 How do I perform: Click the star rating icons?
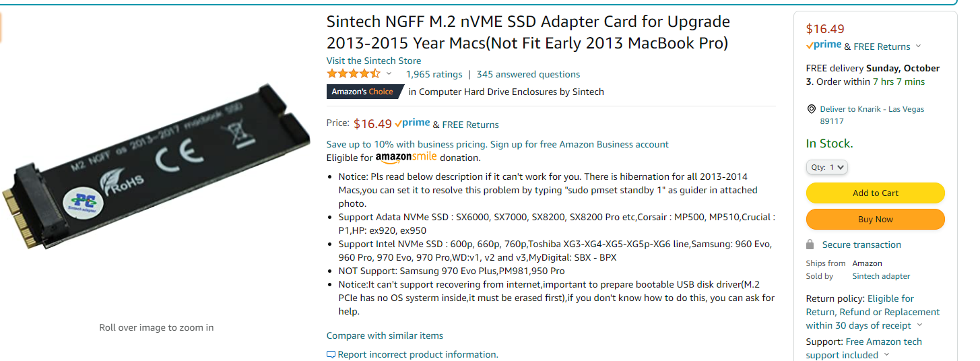pyautogui.click(x=353, y=74)
